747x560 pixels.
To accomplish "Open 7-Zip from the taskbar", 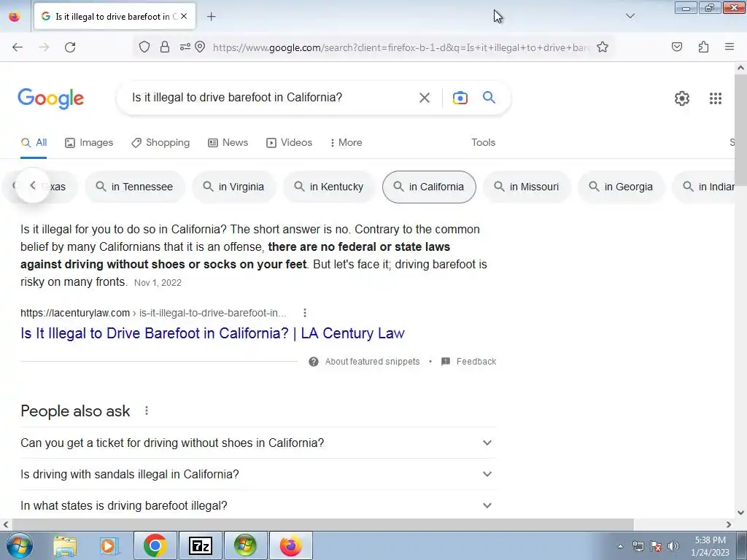I will click(x=201, y=545).
